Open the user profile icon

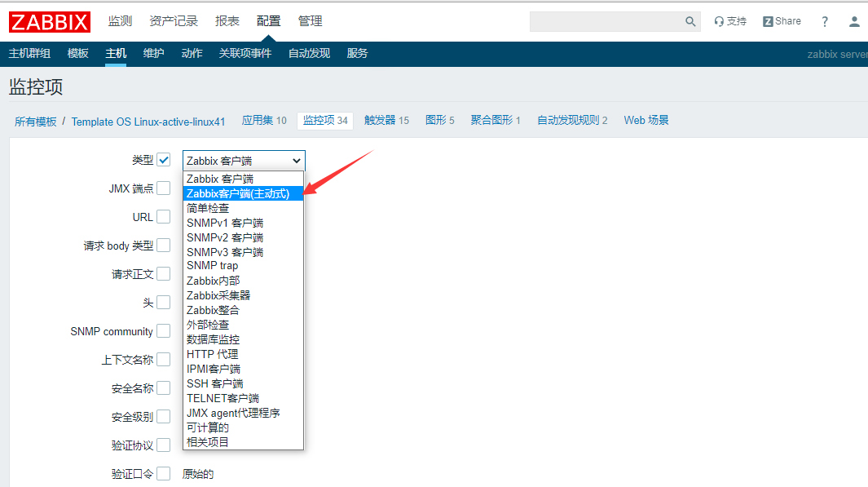pos(854,21)
